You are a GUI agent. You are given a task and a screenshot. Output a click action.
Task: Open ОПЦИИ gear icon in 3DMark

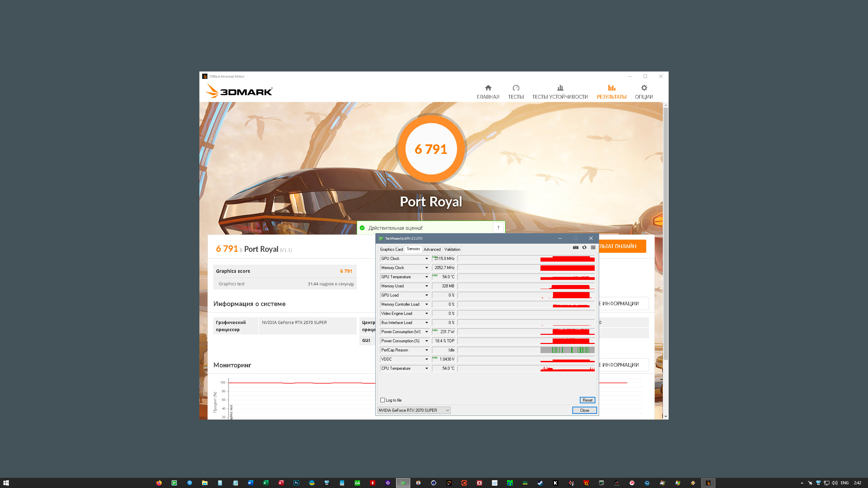(644, 88)
